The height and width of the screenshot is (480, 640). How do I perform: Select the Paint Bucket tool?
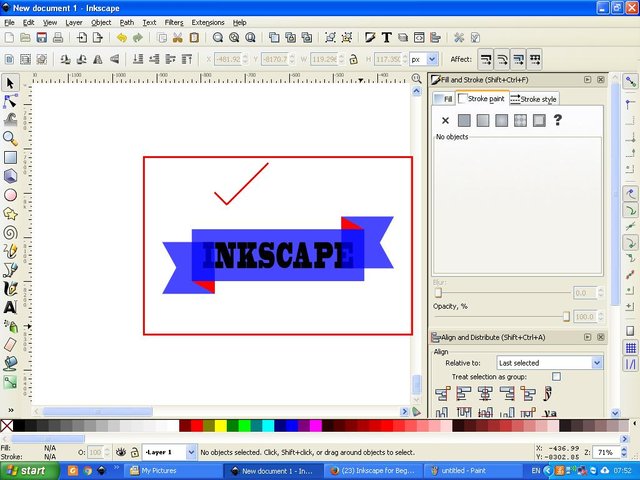pyautogui.click(x=10, y=363)
